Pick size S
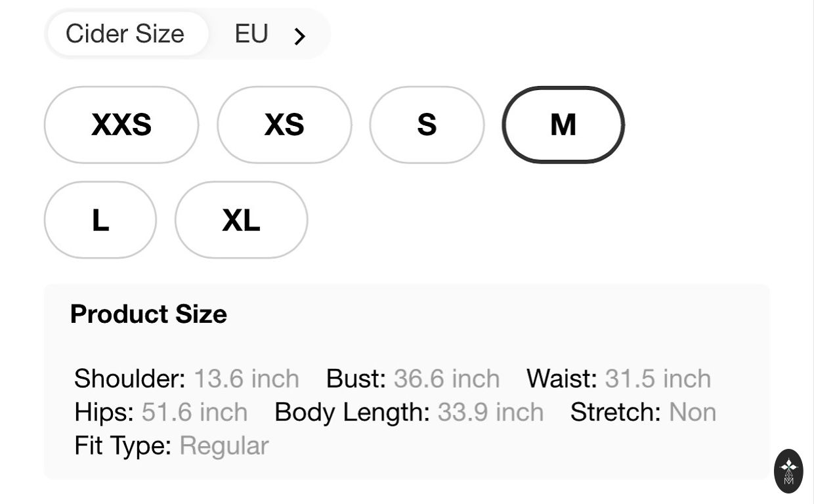This screenshot has width=814, height=504. [427, 125]
